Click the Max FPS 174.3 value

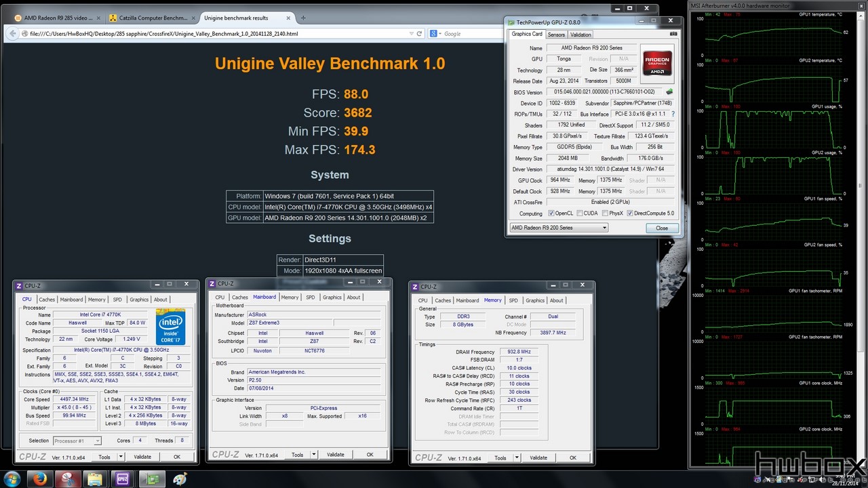(359, 150)
